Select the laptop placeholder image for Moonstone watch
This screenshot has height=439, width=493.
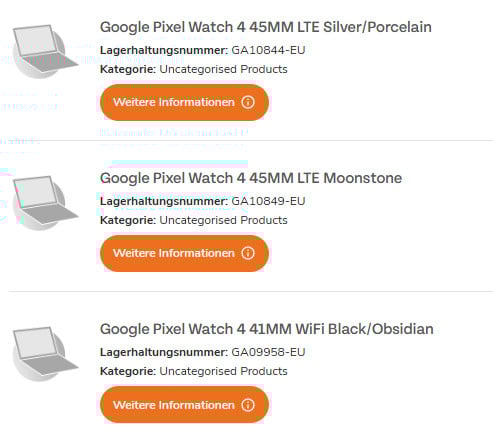tap(45, 202)
